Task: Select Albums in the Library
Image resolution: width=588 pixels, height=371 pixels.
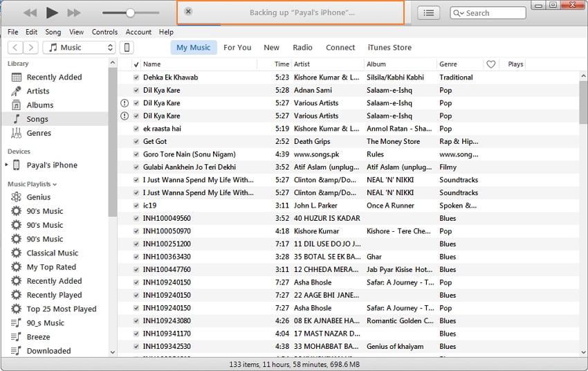Action: coord(55,105)
